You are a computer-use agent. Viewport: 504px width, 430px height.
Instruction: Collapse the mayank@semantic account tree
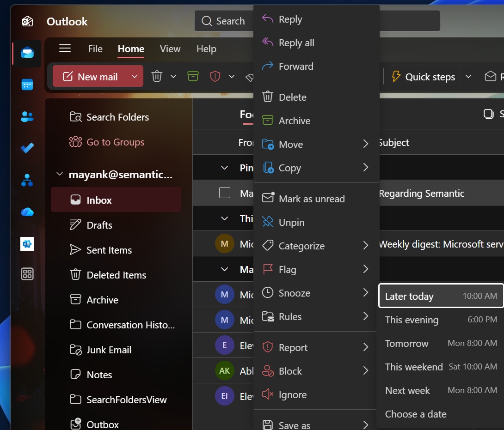[x=60, y=174]
